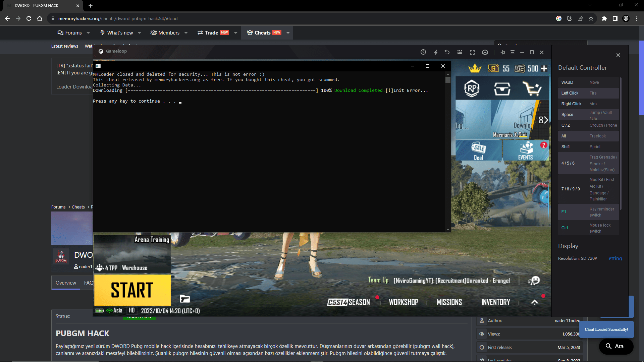Screen dimensions: 644x362
Task: Click the Gameloop rotate-back arrow icon
Action: coord(447,52)
